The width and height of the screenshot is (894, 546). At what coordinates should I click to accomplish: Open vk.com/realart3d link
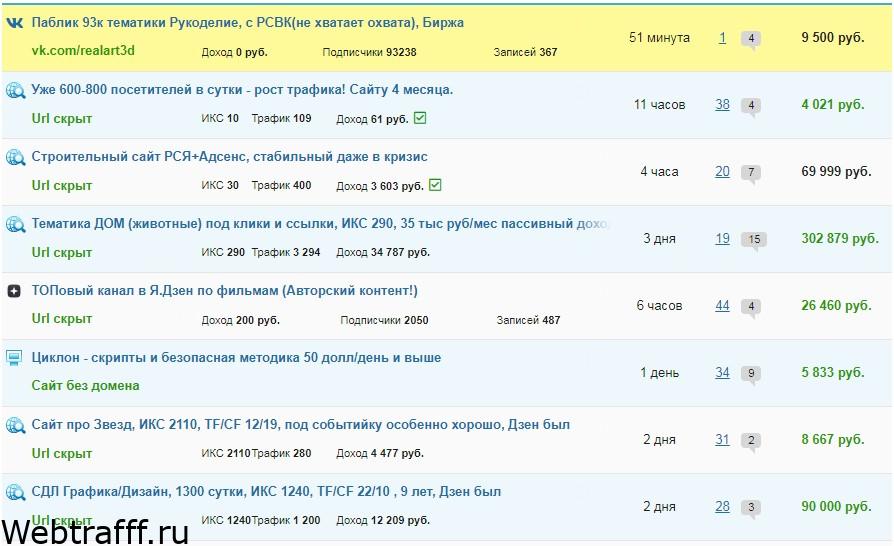83,50
